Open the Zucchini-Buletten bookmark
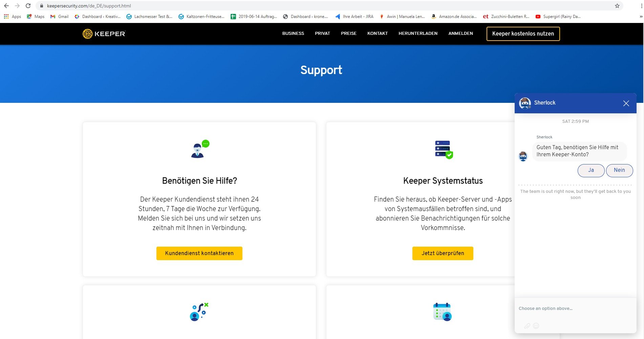The image size is (644, 339). [506, 16]
